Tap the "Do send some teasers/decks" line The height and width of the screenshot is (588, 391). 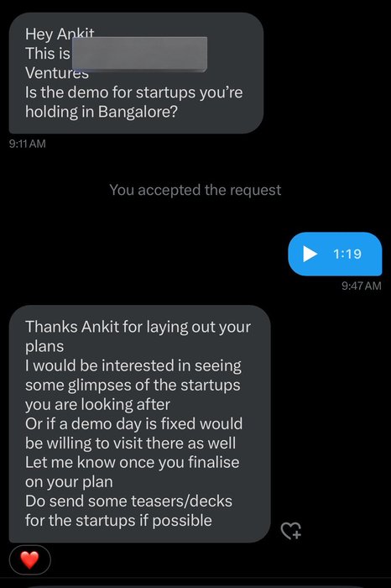(128, 501)
